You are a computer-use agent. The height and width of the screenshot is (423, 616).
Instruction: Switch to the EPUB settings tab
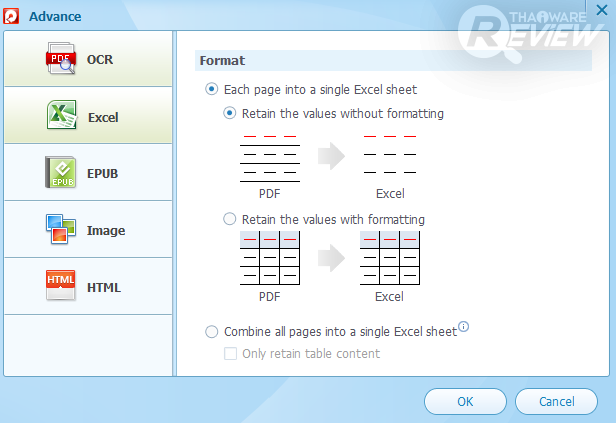click(x=88, y=172)
